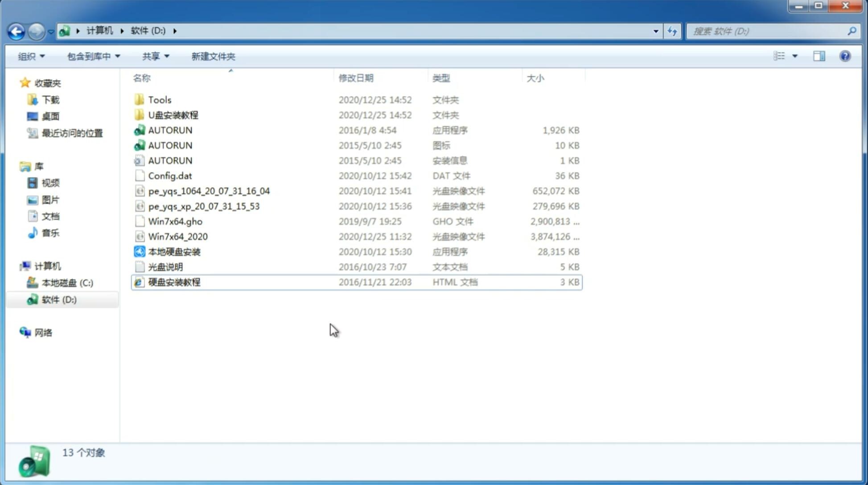This screenshot has height=485, width=868.
Task: Open the Tools folder
Action: (x=160, y=99)
